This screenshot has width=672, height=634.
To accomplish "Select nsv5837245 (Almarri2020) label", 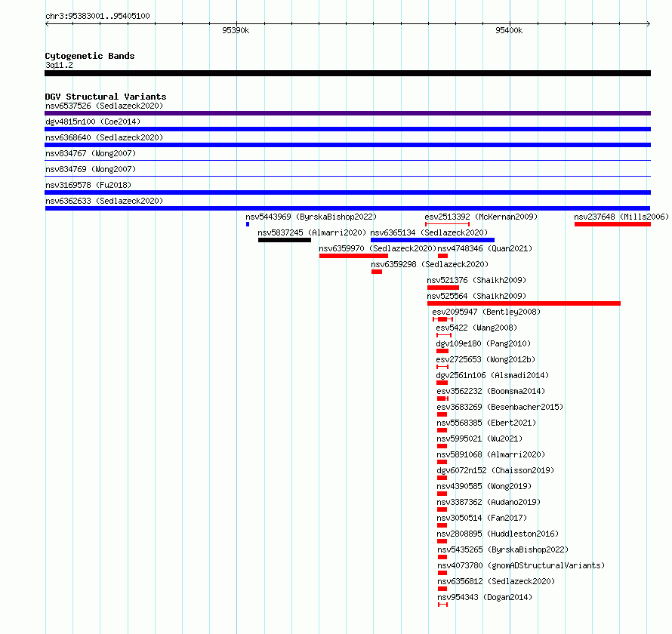I will point(312,232).
